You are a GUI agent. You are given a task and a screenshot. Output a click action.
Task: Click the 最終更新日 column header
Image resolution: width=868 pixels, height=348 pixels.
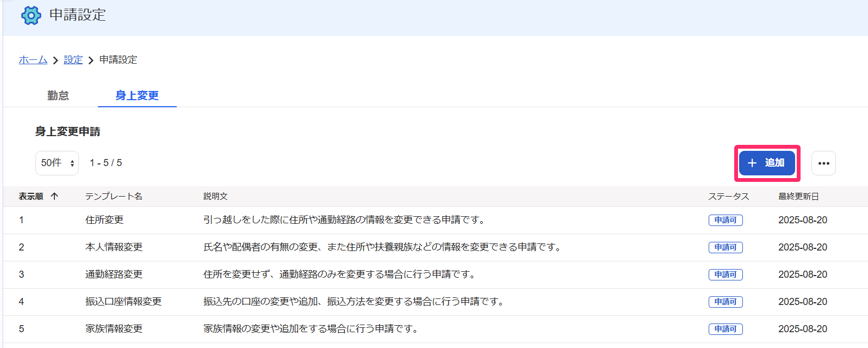798,196
